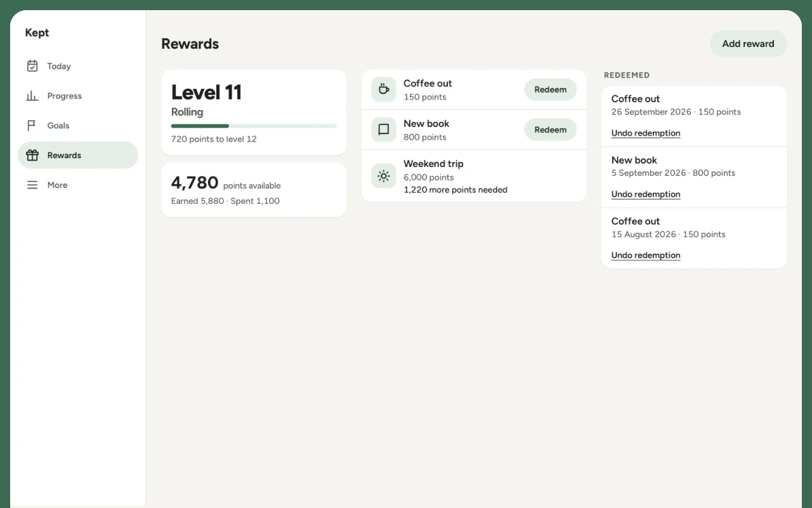Image resolution: width=812 pixels, height=508 pixels.
Task: Click the Level 11 heading
Action: (207, 92)
